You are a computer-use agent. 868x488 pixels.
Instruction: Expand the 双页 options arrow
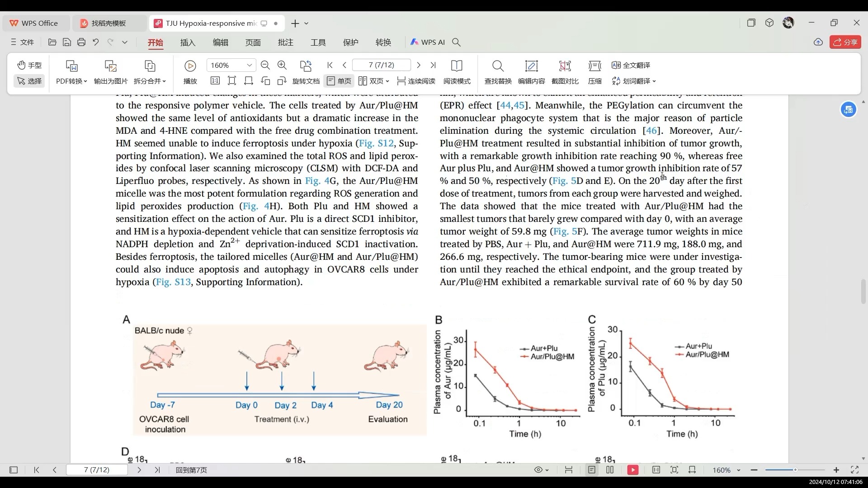coord(387,81)
